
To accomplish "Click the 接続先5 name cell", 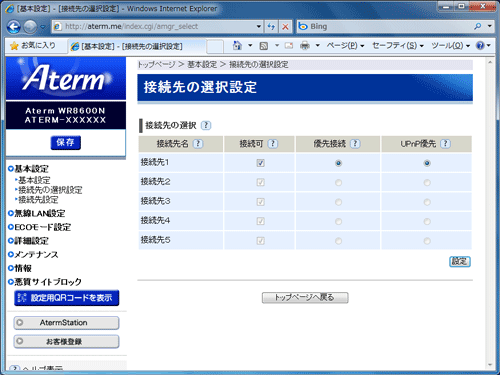I will 181,240.
